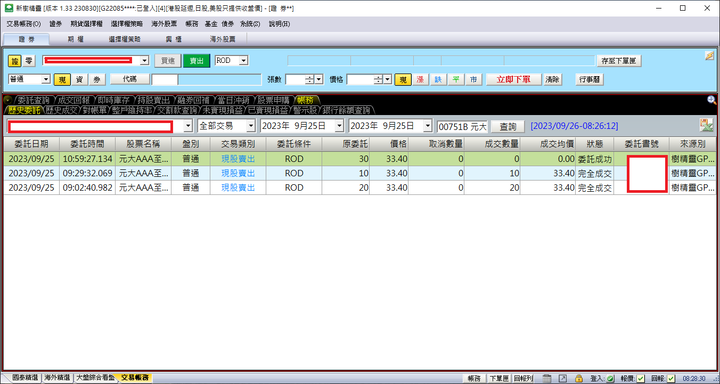Click the pop-out window icon in status bar
This screenshot has height=384, width=720.
[562, 378]
